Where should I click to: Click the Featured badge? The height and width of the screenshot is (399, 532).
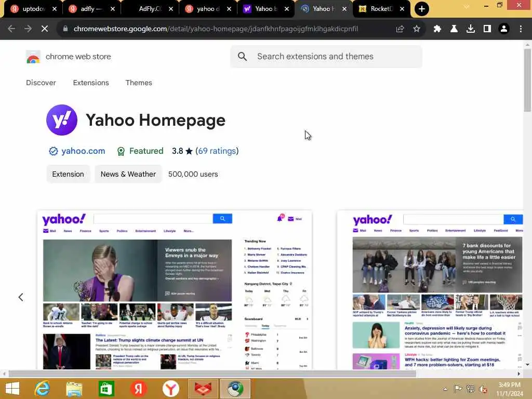pyautogui.click(x=140, y=151)
